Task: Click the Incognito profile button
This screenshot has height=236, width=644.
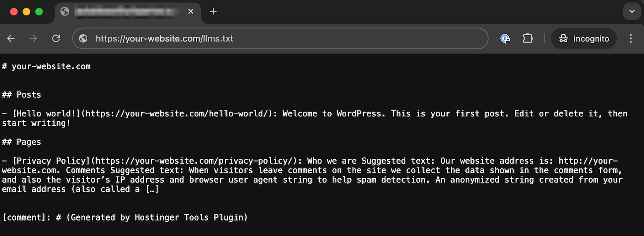Action: [584, 39]
